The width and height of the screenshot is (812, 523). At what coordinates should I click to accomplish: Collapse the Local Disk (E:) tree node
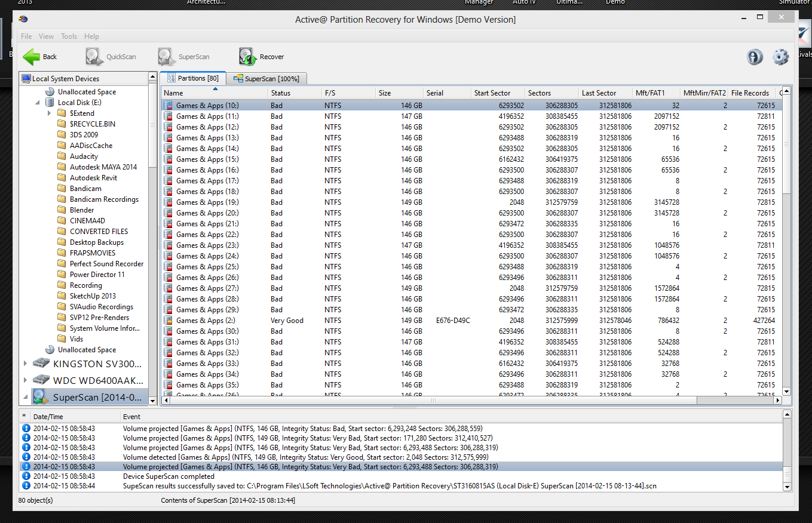(x=38, y=103)
